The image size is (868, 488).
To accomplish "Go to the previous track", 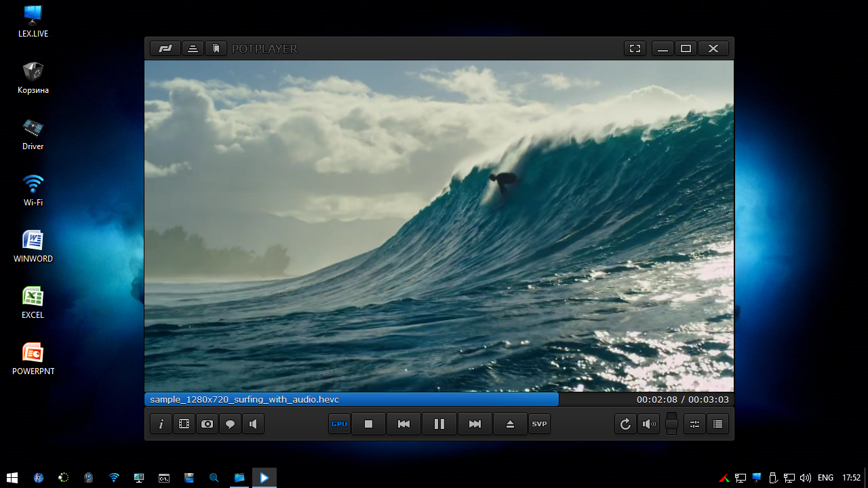I will [x=403, y=424].
